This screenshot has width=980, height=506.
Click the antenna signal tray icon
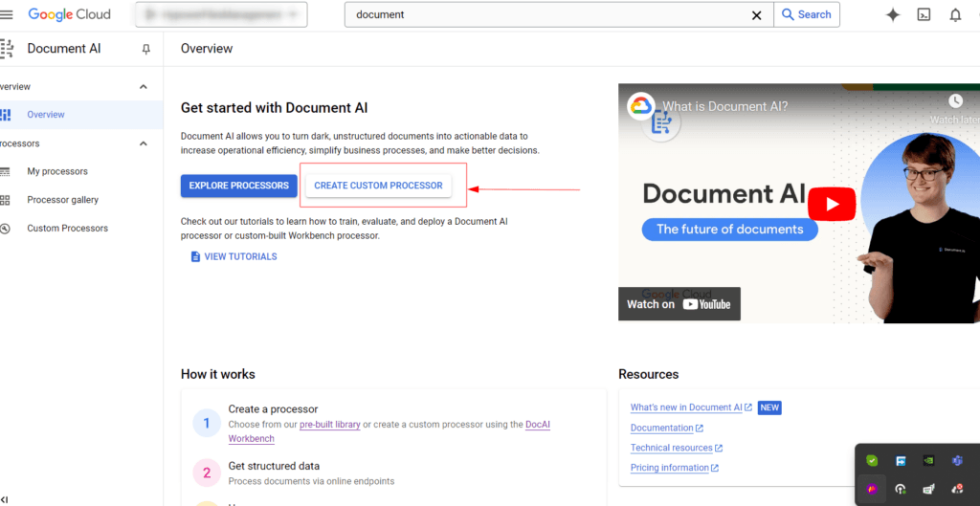(900, 489)
